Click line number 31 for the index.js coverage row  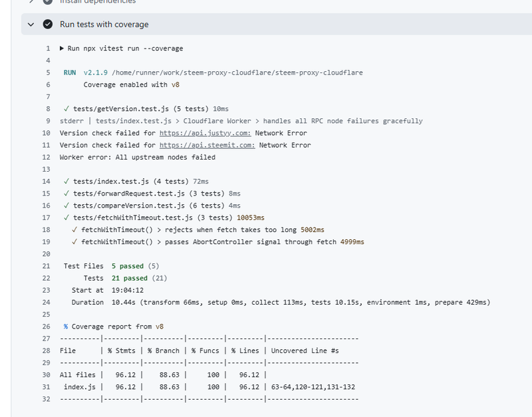(x=46, y=387)
